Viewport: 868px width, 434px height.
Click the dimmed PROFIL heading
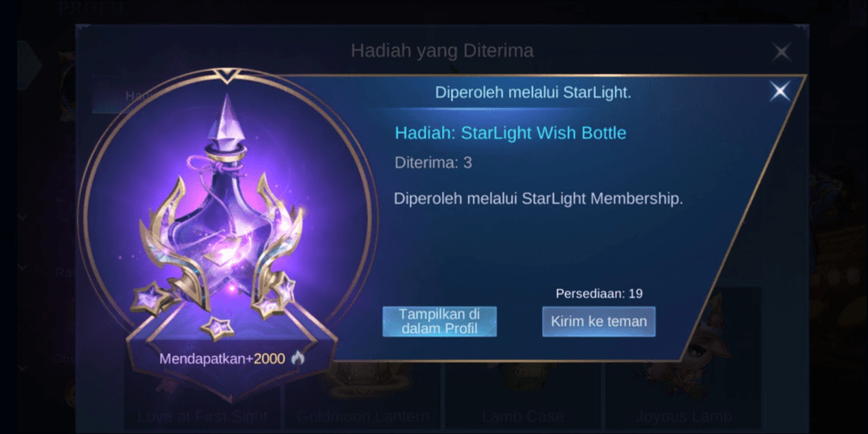click(92, 8)
